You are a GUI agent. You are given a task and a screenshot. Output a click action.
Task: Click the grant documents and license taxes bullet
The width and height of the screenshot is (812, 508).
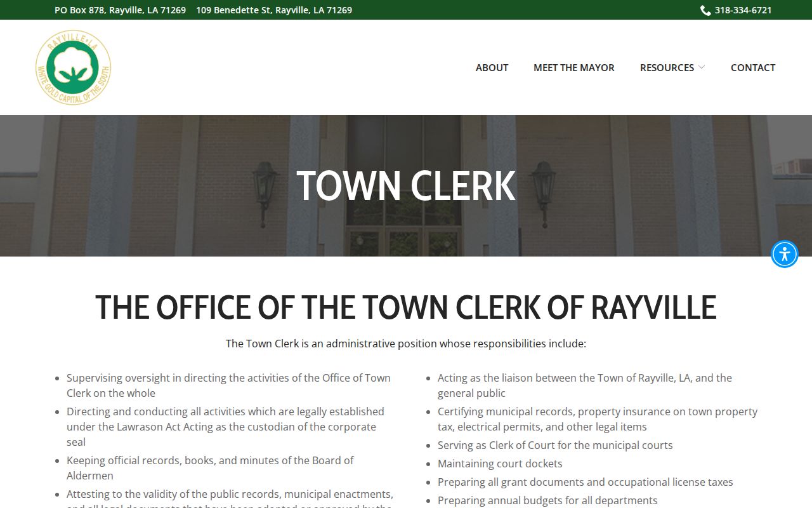coord(585,482)
